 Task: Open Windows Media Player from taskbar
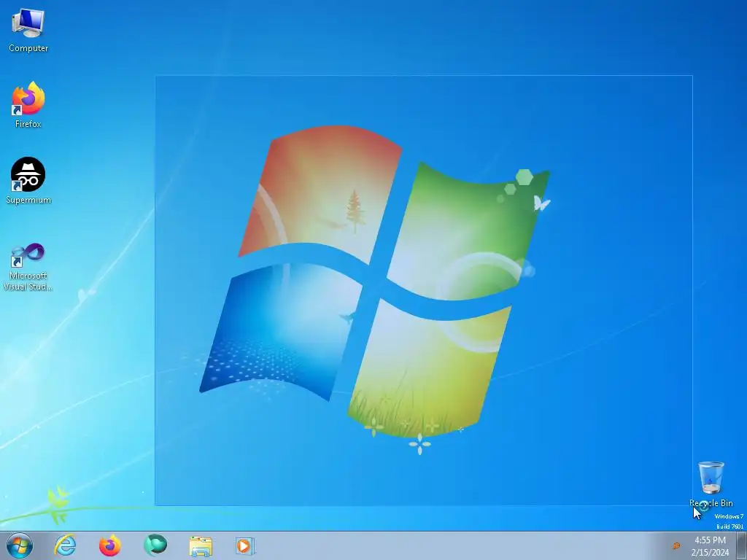coord(245,546)
